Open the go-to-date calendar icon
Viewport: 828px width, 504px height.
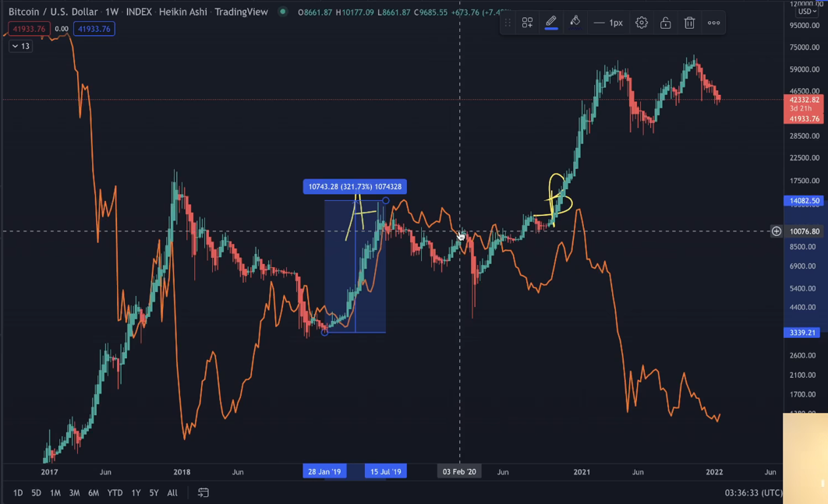click(203, 493)
